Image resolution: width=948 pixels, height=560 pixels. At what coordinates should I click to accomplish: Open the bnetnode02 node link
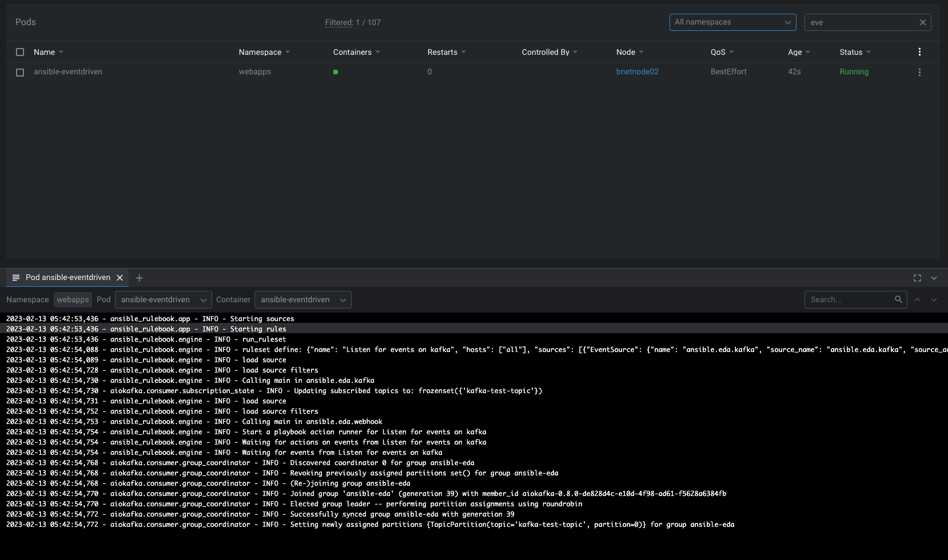click(x=637, y=71)
